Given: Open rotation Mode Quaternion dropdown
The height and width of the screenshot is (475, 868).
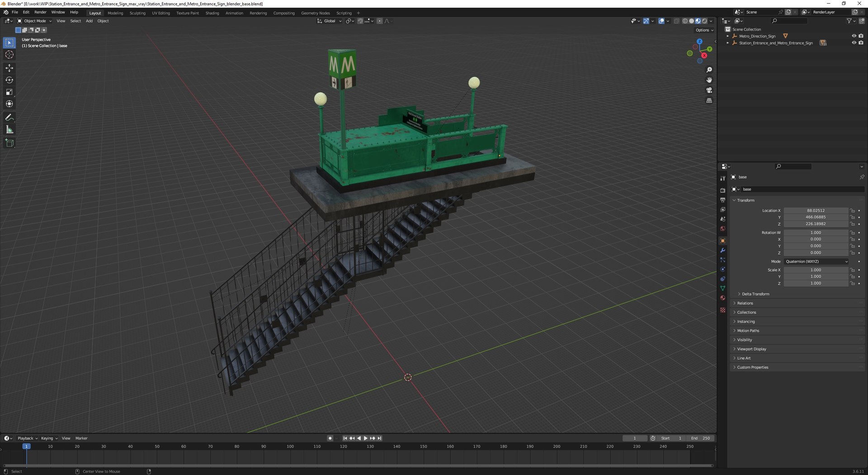Looking at the screenshot, I should click(x=816, y=261).
